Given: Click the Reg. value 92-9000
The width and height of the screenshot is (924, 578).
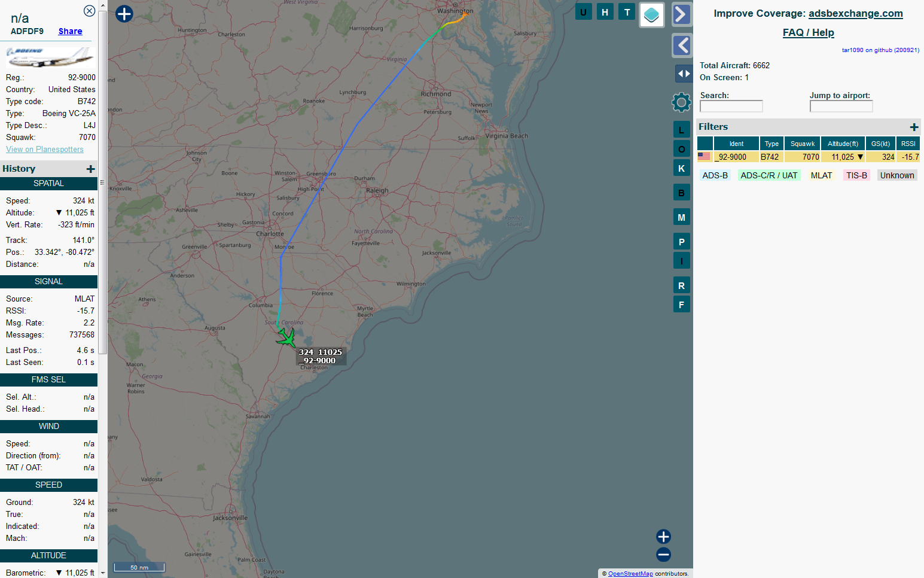Looking at the screenshot, I should [x=82, y=78].
